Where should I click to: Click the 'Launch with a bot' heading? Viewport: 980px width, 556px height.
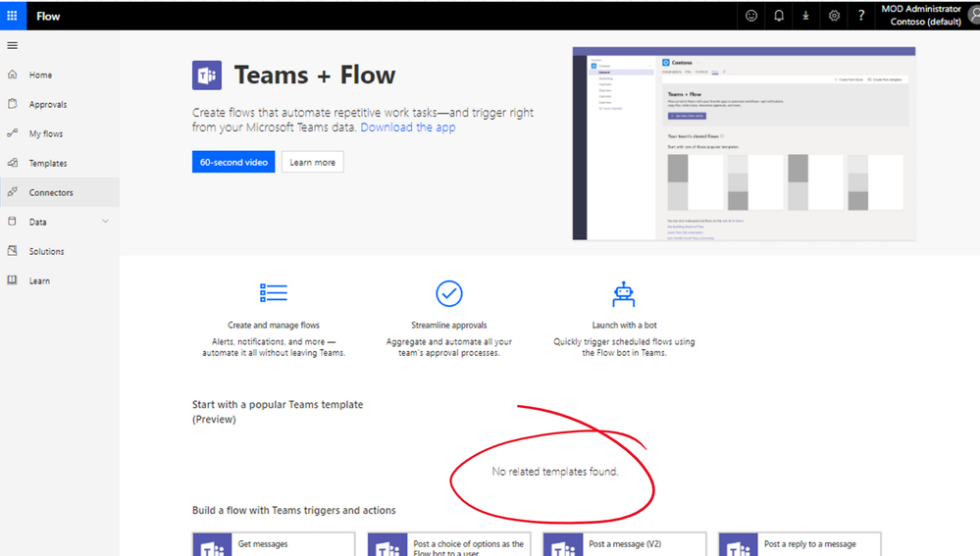pos(624,325)
